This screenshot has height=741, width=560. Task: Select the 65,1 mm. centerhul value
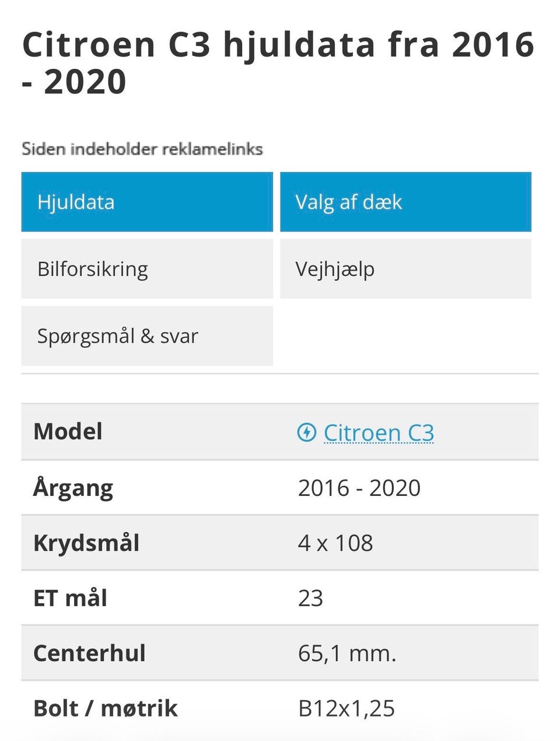click(x=347, y=653)
